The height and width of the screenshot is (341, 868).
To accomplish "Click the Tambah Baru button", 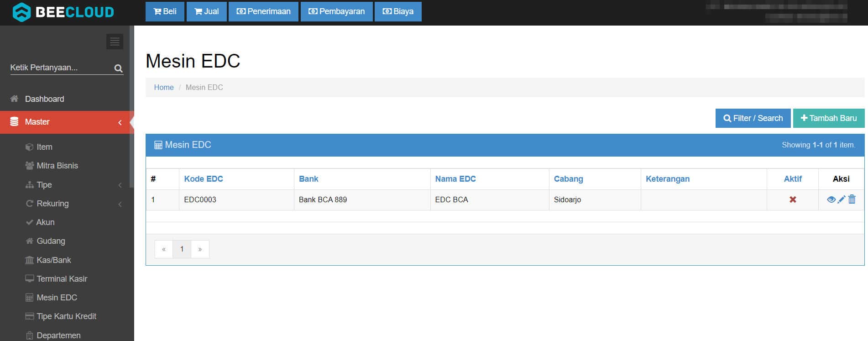I will (x=828, y=118).
